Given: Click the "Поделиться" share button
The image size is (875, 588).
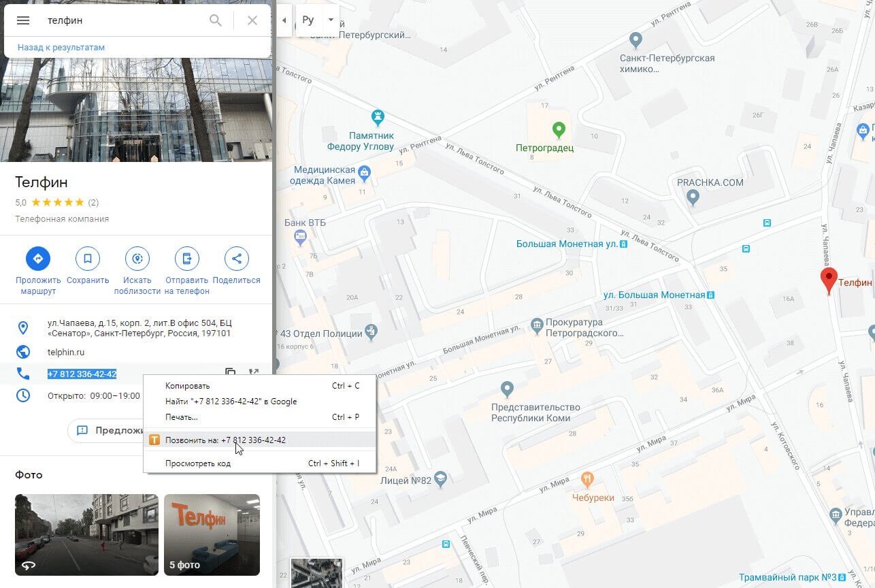Looking at the screenshot, I should (x=237, y=265).
